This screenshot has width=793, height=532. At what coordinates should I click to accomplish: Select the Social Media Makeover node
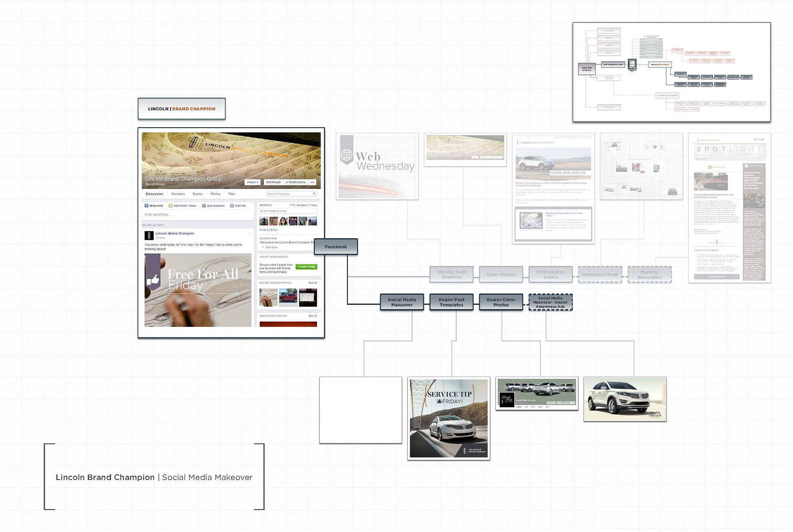pyautogui.click(x=402, y=302)
